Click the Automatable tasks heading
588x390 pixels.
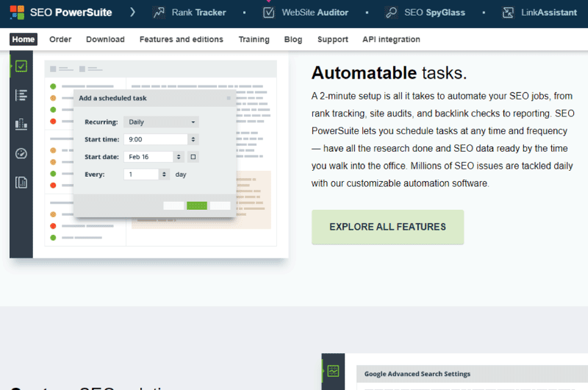(x=389, y=73)
